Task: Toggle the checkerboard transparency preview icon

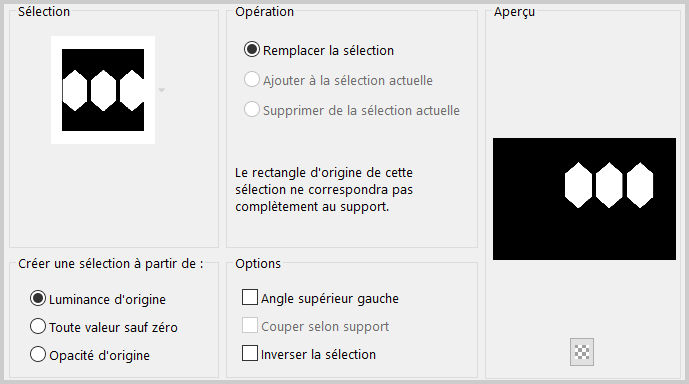Action: click(x=582, y=352)
